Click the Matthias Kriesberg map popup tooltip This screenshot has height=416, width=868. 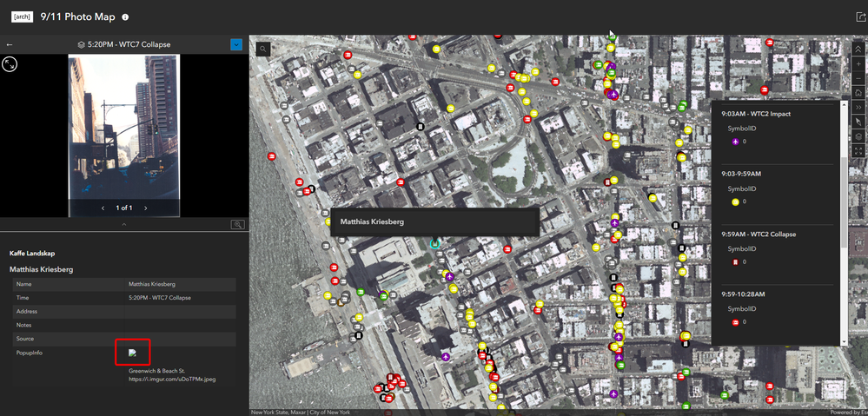coord(434,221)
